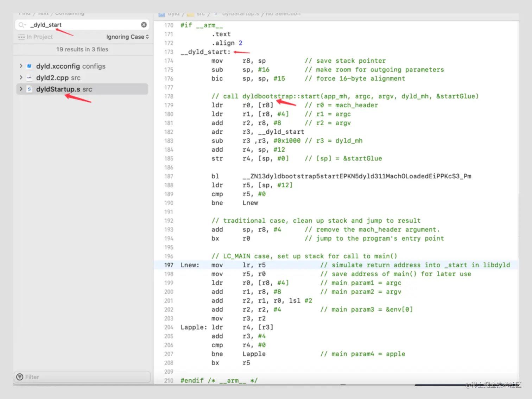
Task: Click the '19 results in 3 files' summary
Action: (x=82, y=49)
